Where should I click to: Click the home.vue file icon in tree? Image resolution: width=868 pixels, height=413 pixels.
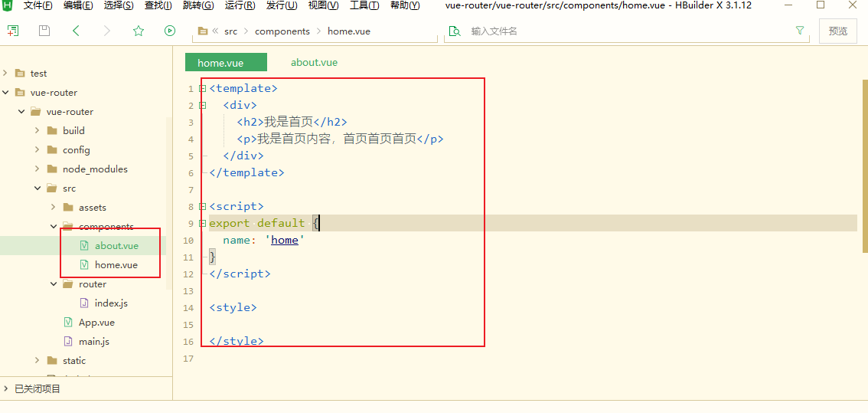click(x=84, y=265)
